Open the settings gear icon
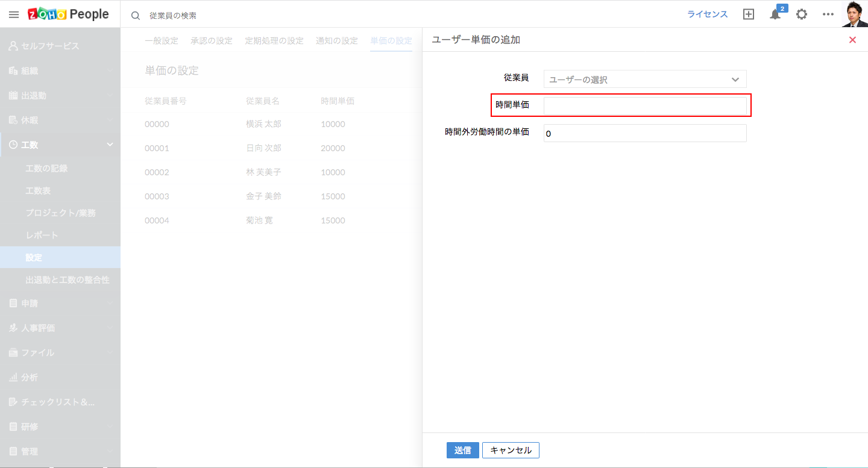Screen dimensions: 868x468 [802, 14]
